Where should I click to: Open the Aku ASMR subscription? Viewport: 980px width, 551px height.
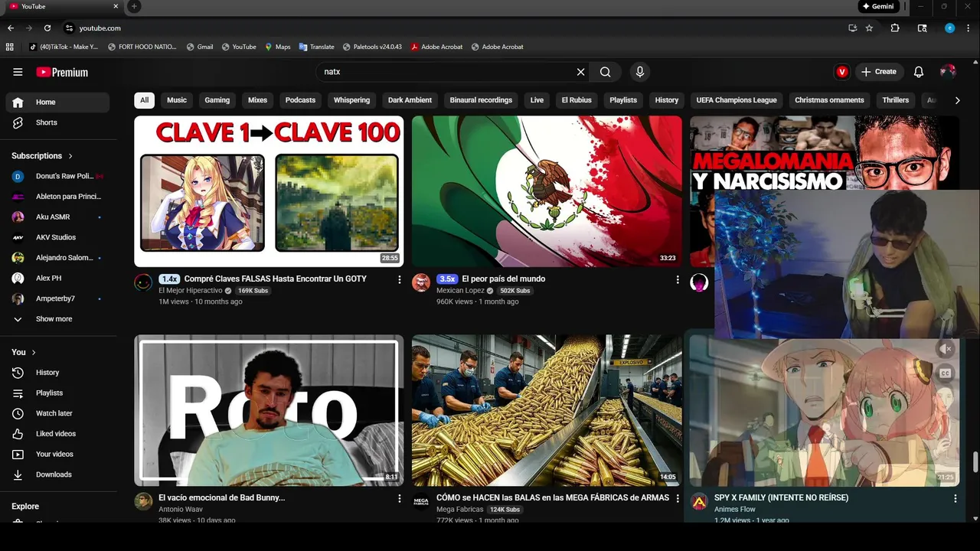pyautogui.click(x=57, y=217)
